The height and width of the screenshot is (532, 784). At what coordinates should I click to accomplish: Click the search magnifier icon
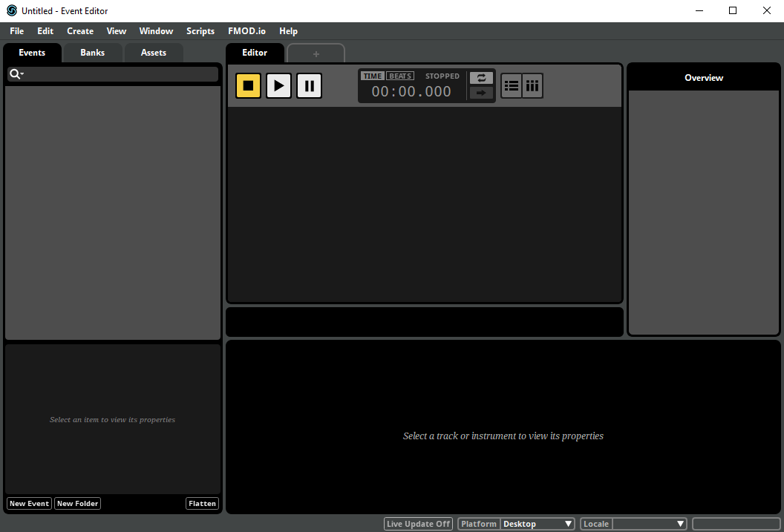point(15,74)
